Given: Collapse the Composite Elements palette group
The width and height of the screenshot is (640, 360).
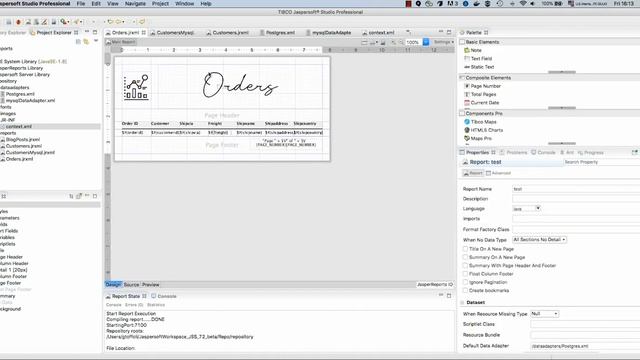Looking at the screenshot, I should click(462, 78).
